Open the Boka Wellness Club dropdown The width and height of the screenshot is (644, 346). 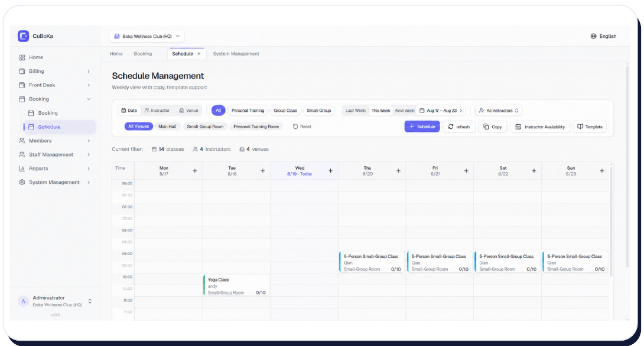coord(147,36)
